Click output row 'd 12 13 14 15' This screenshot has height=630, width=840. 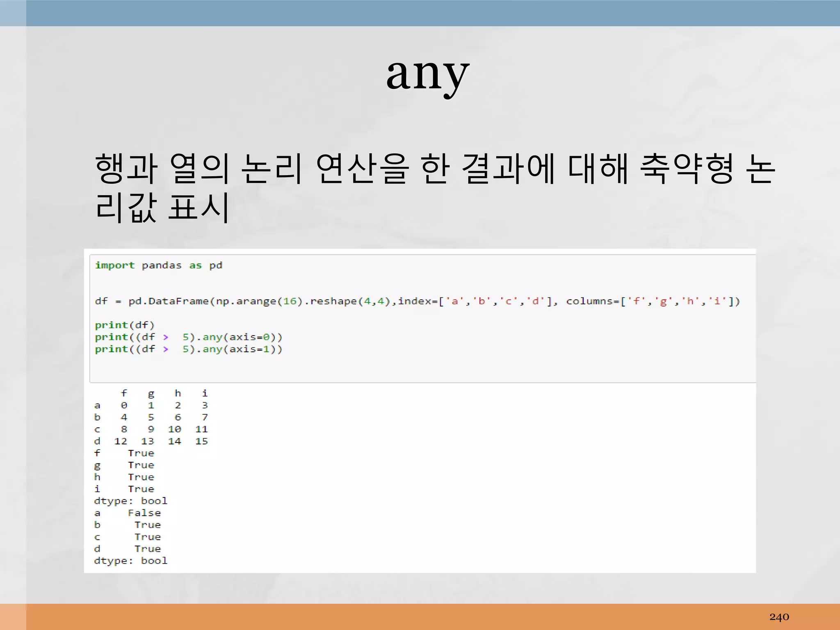coord(151,441)
